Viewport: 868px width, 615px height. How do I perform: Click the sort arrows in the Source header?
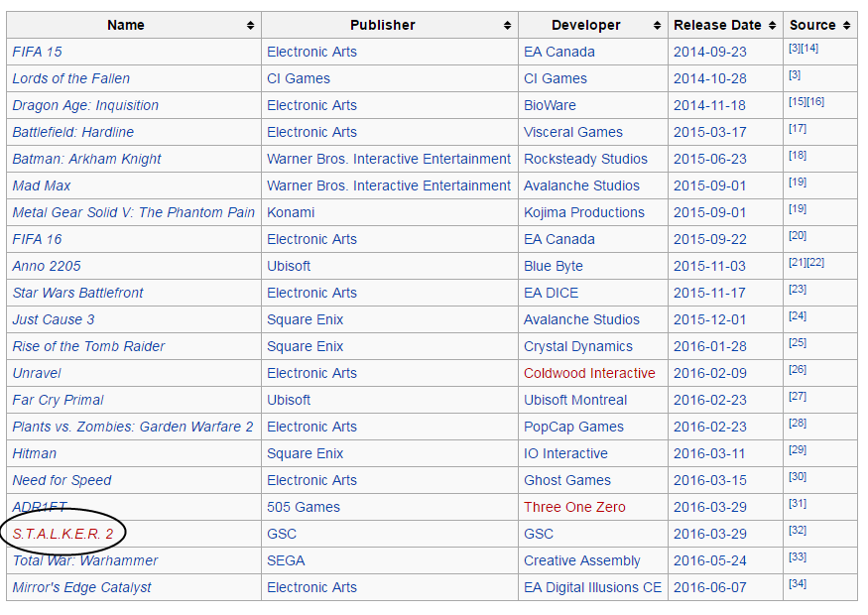(x=846, y=26)
